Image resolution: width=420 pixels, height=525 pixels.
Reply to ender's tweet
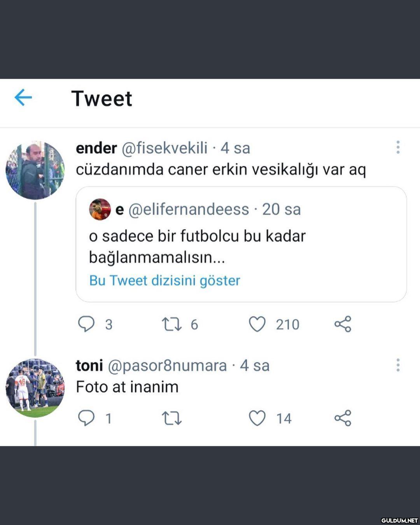pyautogui.click(x=86, y=324)
